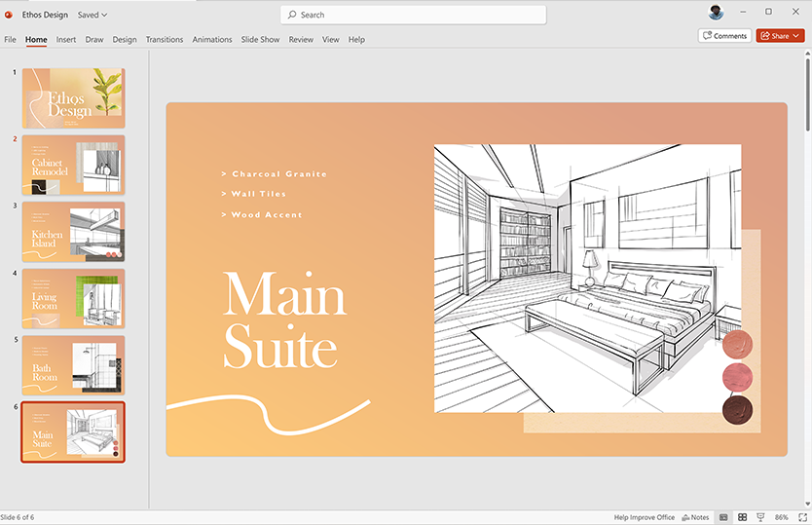Toggle the Notes pane
This screenshot has width=812, height=525.
pyautogui.click(x=696, y=517)
